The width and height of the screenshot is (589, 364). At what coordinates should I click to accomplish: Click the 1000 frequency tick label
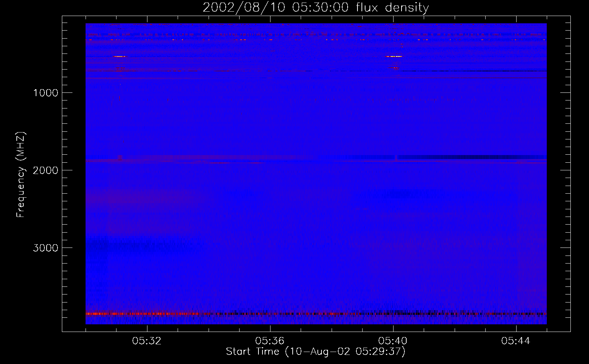(46, 93)
